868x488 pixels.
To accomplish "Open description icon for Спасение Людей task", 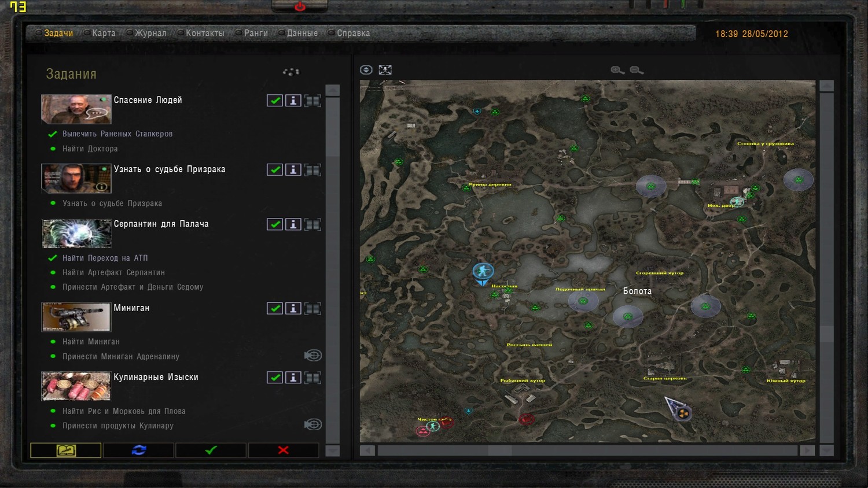I will 312,101.
